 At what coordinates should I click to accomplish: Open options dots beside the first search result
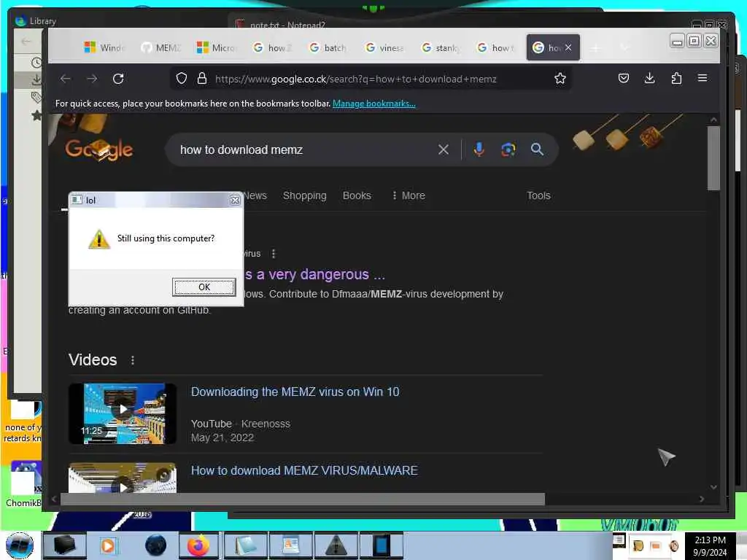click(x=274, y=254)
